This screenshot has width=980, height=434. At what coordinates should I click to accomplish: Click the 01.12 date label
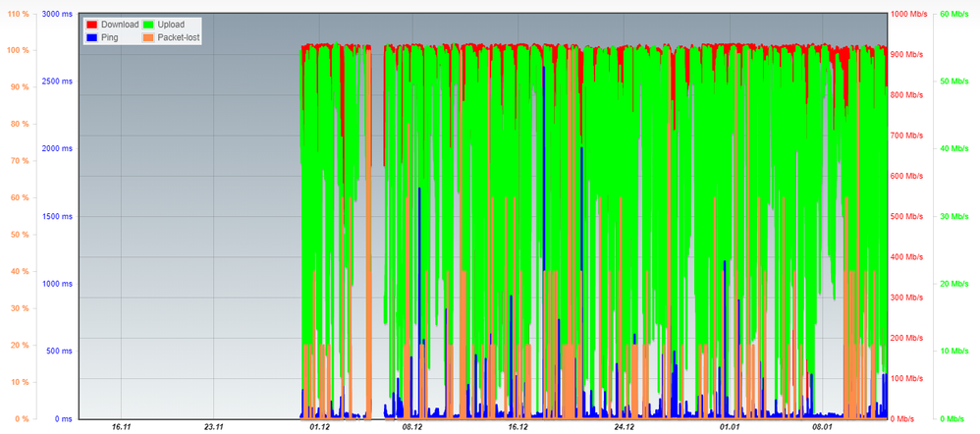319,427
